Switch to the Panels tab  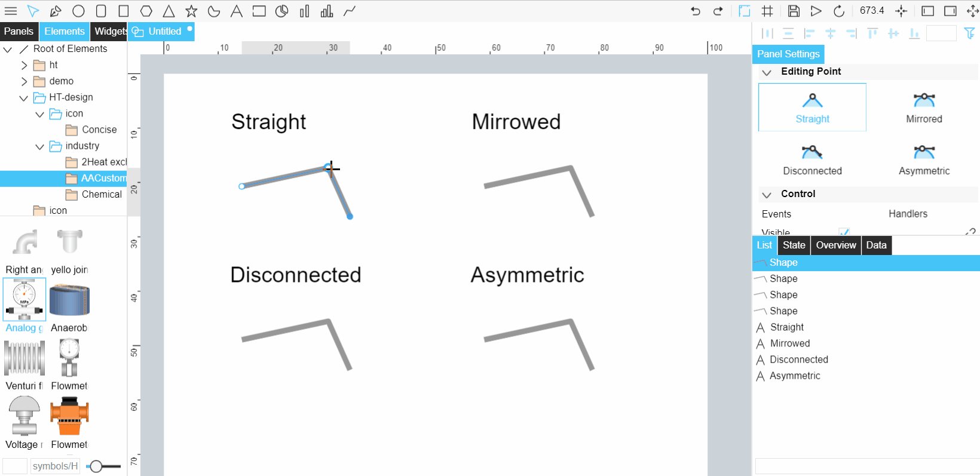19,32
